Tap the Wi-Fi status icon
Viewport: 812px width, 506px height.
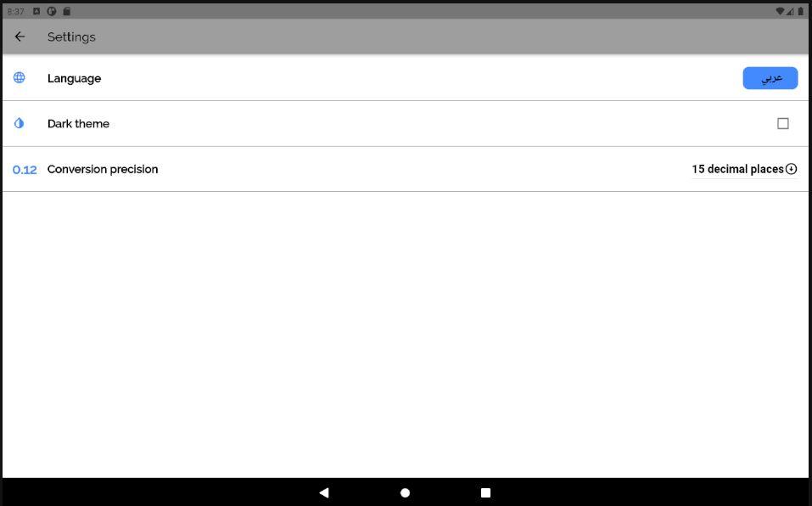780,11
